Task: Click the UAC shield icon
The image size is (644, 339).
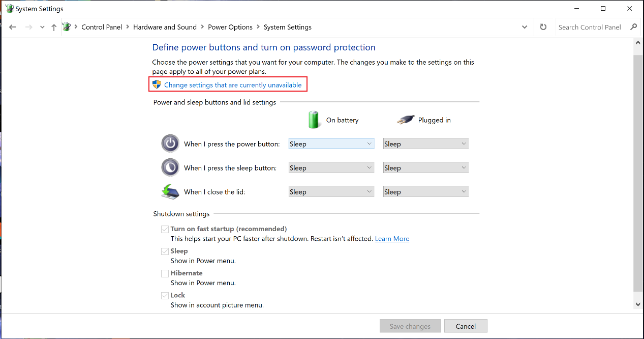Action: coord(157,84)
